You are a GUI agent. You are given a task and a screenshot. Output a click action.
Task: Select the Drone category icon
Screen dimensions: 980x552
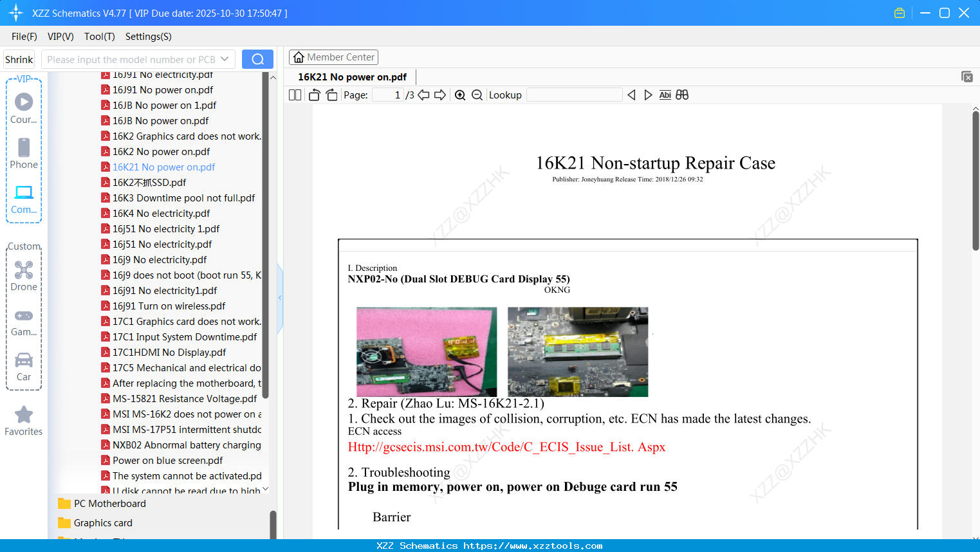[x=24, y=276]
